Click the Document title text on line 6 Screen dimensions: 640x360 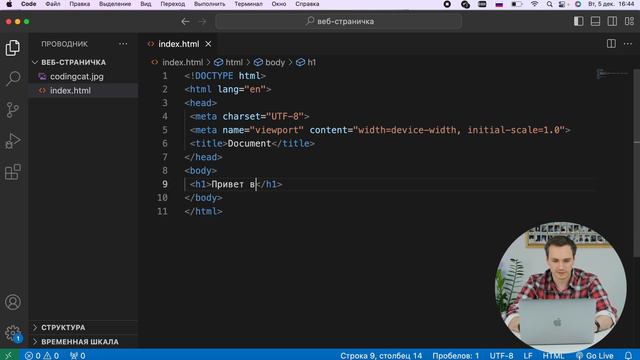(x=249, y=143)
